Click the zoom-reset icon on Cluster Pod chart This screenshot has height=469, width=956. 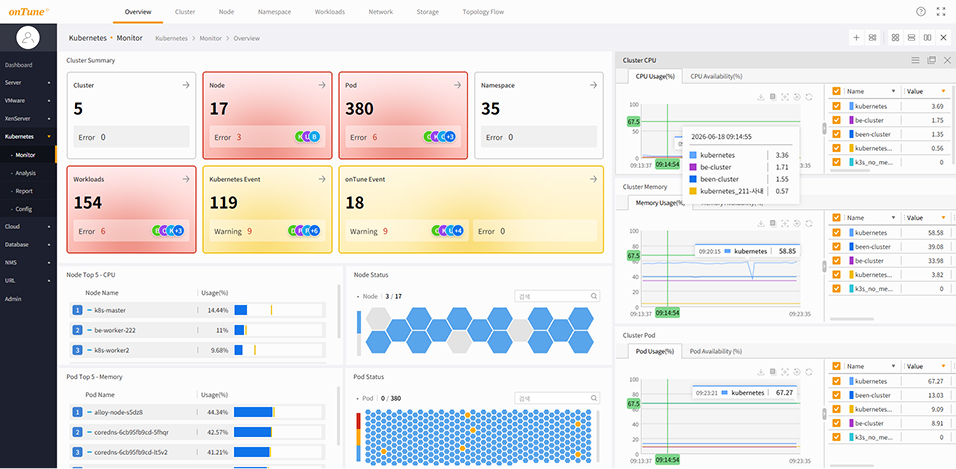coord(796,371)
